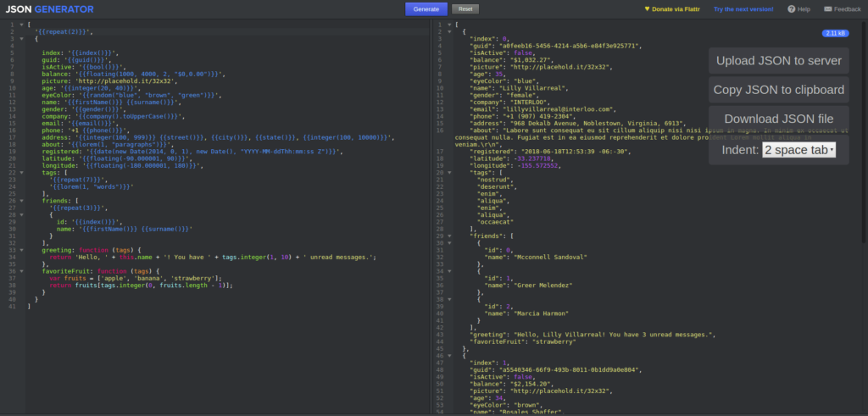Copy JSON to clipboard

pos(778,90)
